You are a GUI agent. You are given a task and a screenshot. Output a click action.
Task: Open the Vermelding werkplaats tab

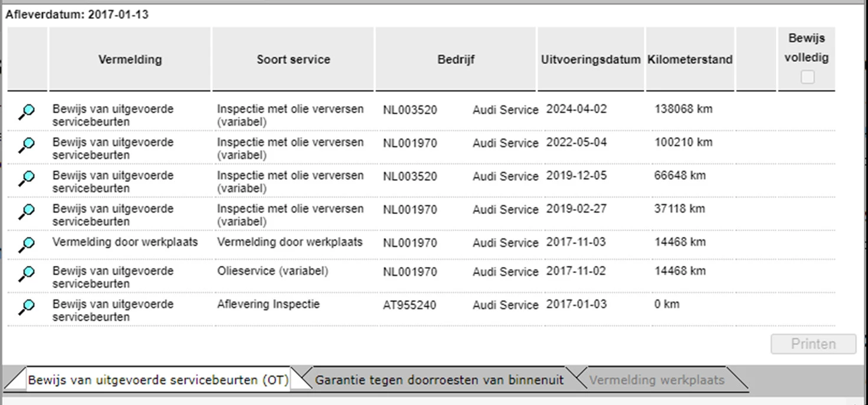tap(657, 380)
